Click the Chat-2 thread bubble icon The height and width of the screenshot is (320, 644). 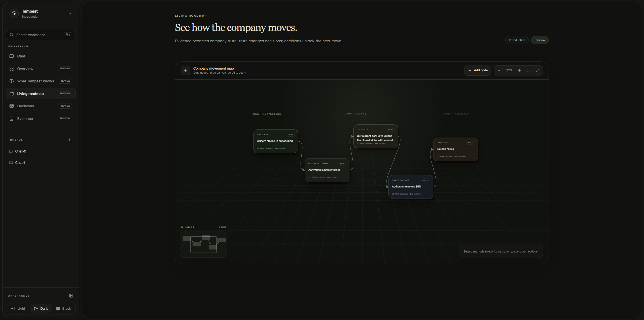[11, 151]
